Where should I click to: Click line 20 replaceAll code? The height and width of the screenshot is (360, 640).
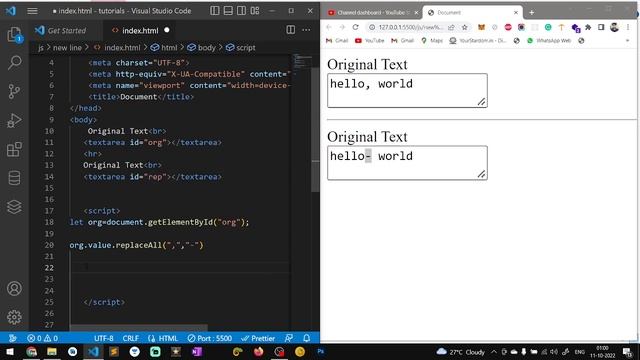pos(136,245)
